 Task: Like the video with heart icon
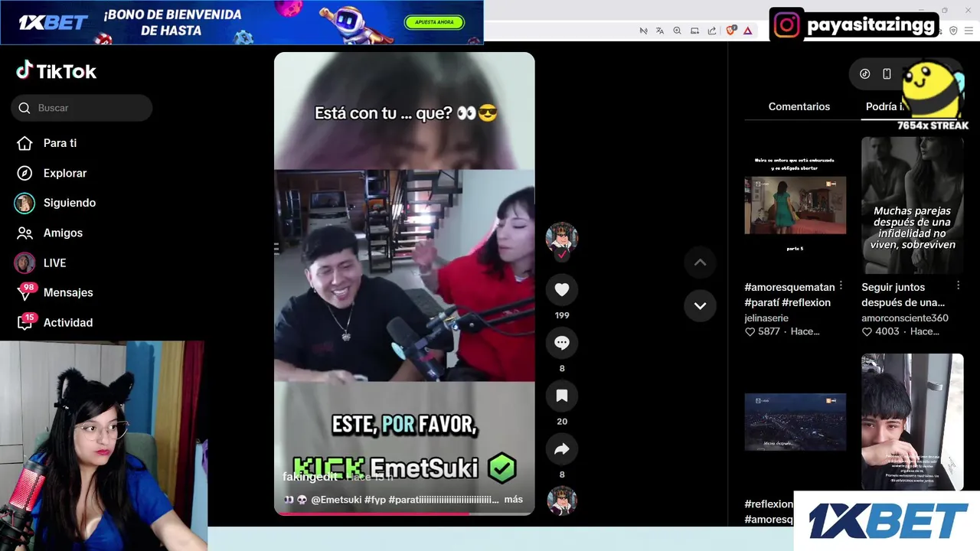point(561,289)
